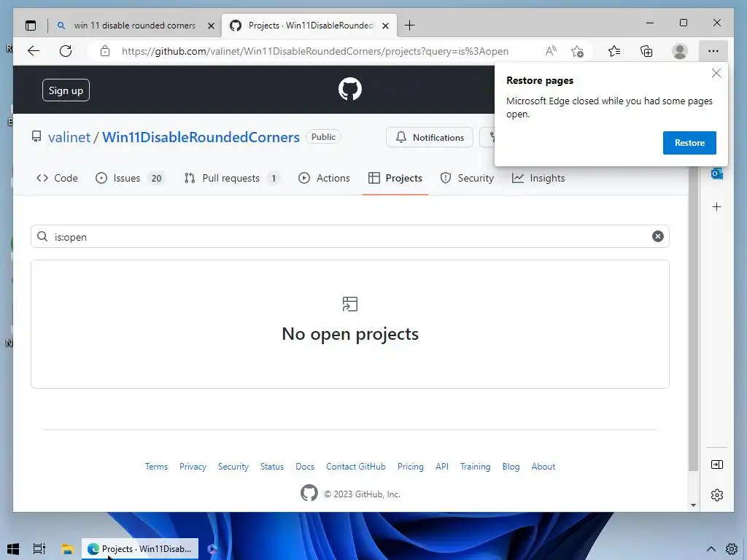Open the Docs footer link
The image size is (747, 560).
point(305,466)
